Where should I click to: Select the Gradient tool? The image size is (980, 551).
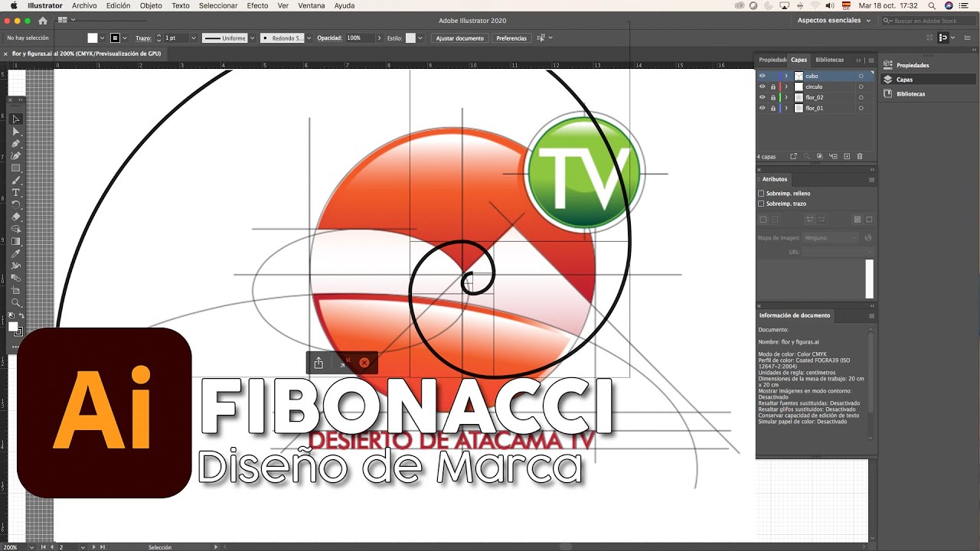pyautogui.click(x=16, y=241)
